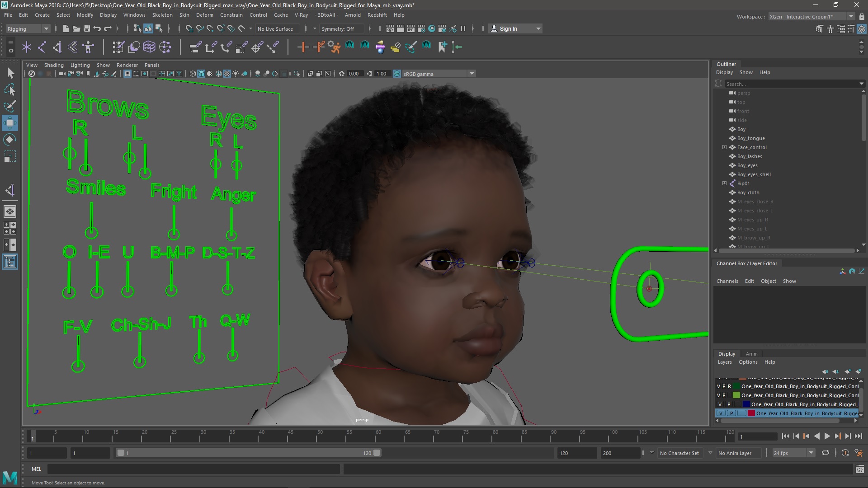Click the HumanIK skeleton shelf icon
868x488 pixels.
[x=89, y=47]
